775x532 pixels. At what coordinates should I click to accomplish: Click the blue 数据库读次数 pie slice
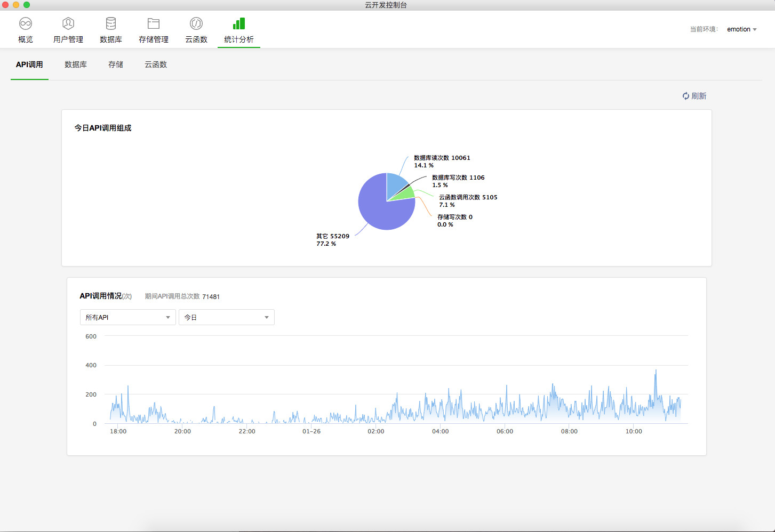(395, 186)
